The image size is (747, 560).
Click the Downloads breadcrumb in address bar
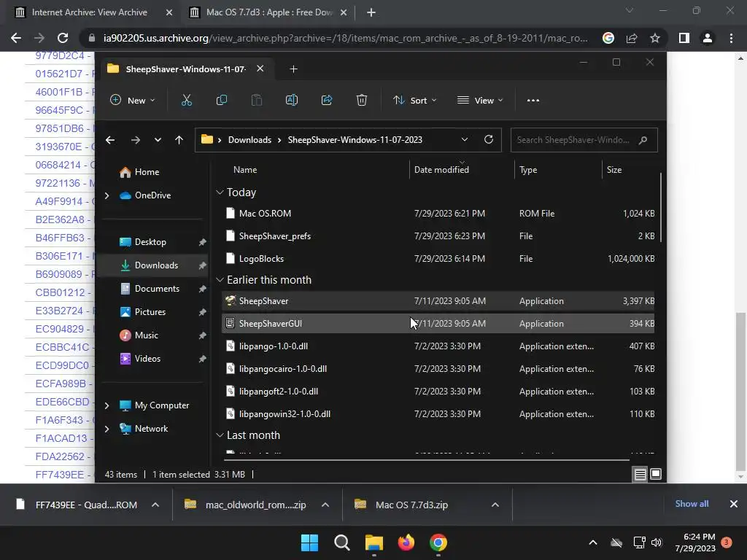point(249,139)
